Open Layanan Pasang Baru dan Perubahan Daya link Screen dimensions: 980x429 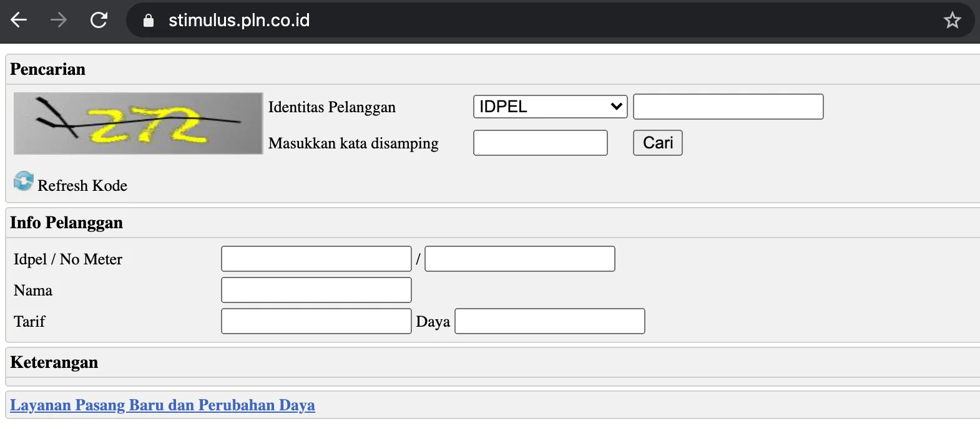pos(162,405)
